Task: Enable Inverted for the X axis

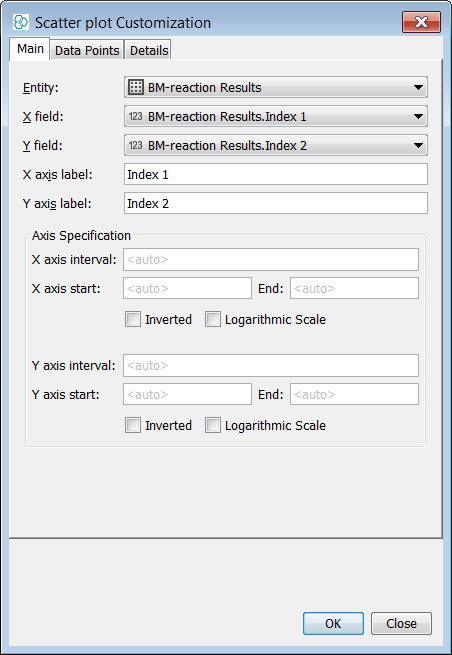Action: (133, 320)
